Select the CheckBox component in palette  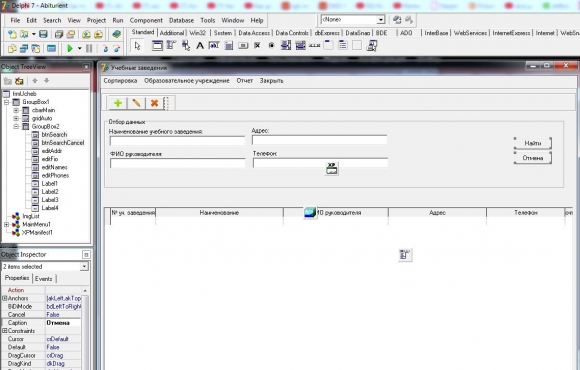pos(257,46)
